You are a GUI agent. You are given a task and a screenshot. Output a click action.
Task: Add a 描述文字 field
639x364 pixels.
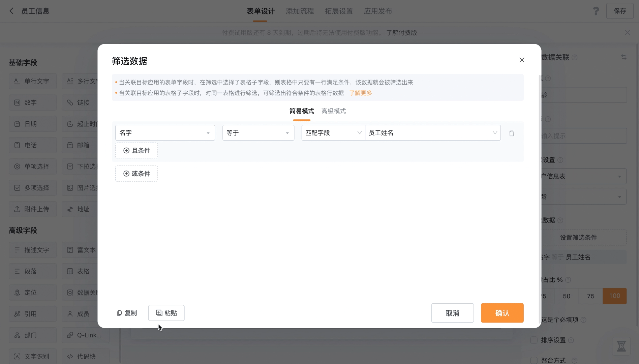[33, 250]
